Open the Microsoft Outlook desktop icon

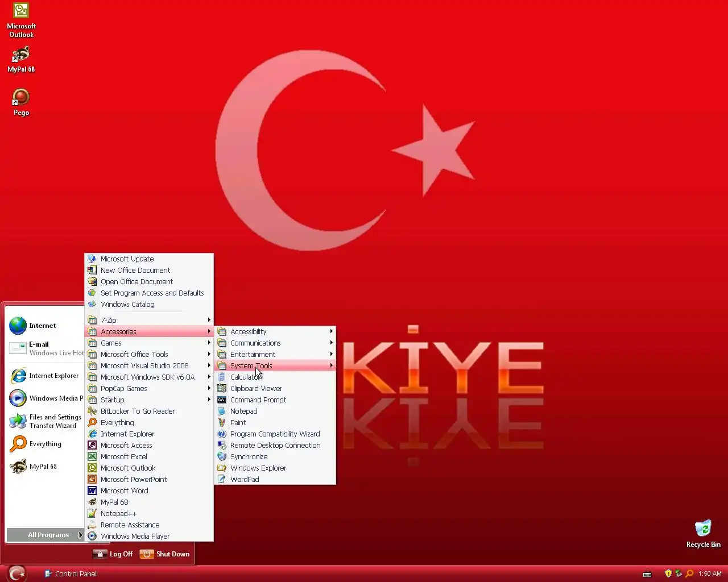tap(21, 20)
